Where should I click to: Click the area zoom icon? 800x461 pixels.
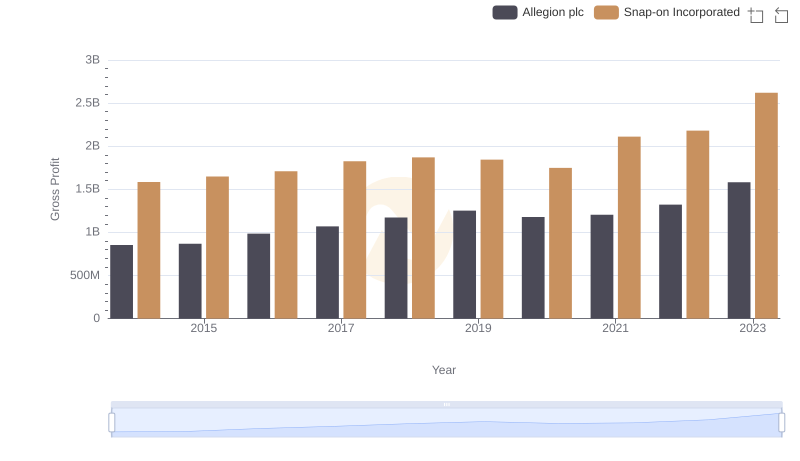[756, 15]
